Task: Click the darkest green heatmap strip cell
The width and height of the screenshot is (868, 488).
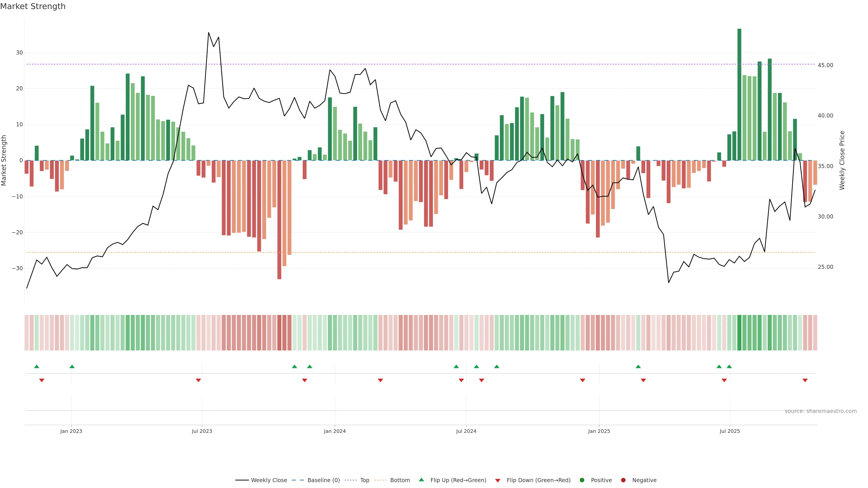Action: (739, 333)
